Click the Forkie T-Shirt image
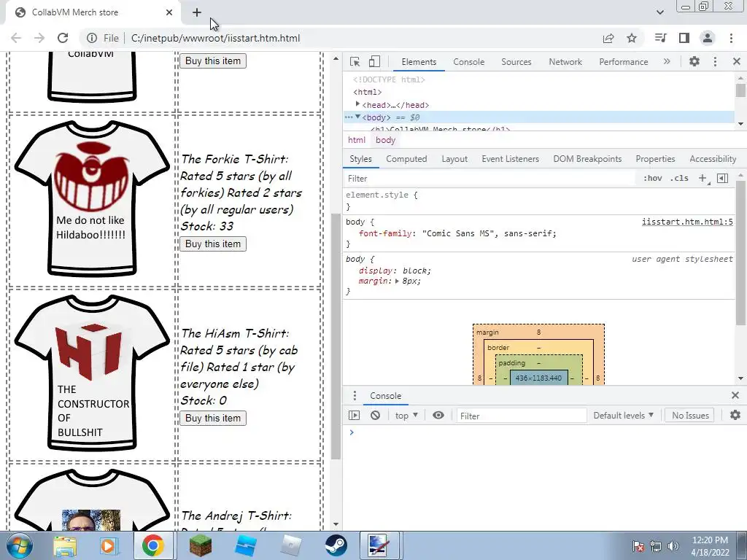 pos(92,198)
